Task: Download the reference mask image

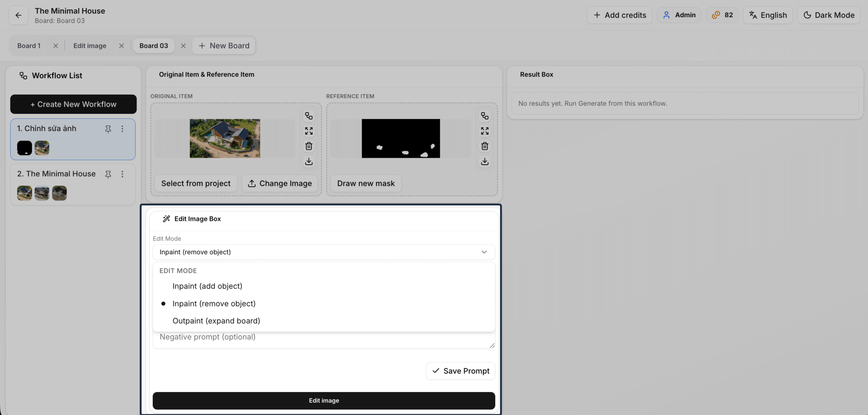Action: 485,161
